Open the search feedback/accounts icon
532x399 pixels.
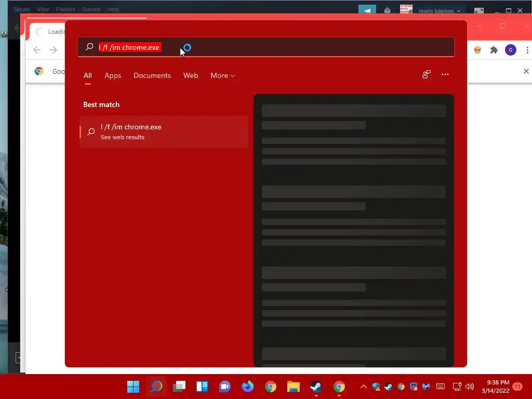point(427,74)
